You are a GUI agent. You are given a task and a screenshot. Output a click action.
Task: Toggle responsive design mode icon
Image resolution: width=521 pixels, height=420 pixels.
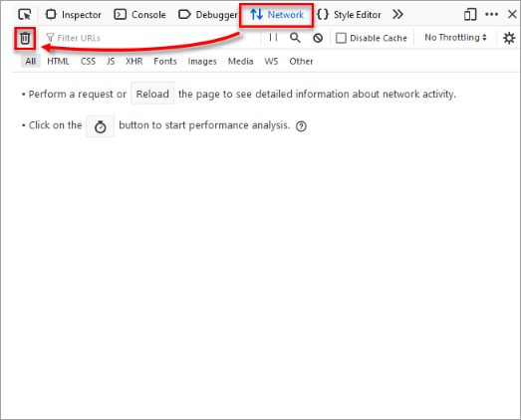470,15
